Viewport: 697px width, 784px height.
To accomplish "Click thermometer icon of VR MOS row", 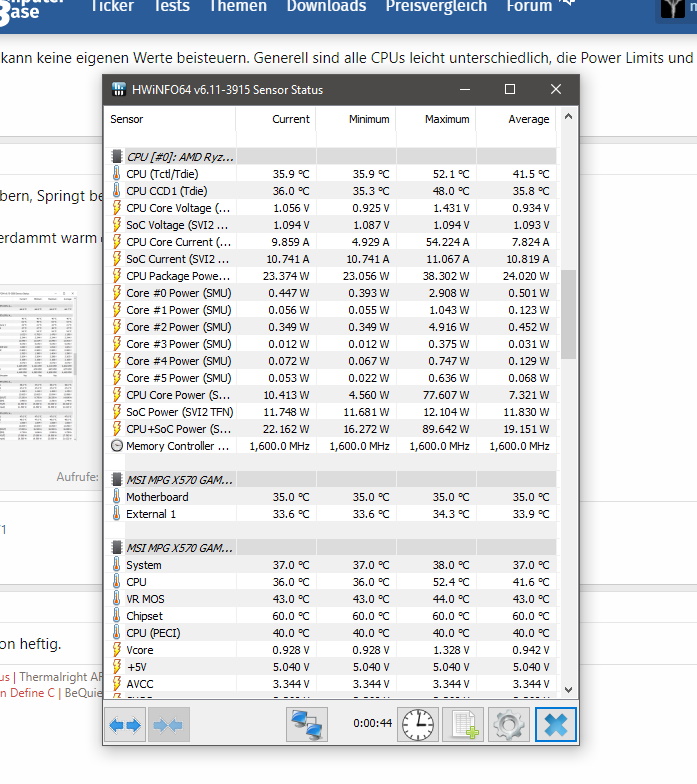I will click(x=116, y=598).
